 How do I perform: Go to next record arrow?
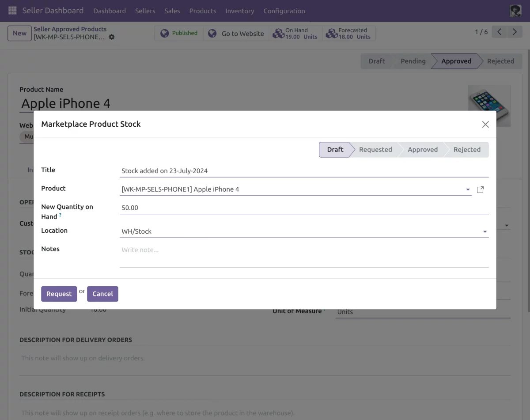tap(515, 32)
